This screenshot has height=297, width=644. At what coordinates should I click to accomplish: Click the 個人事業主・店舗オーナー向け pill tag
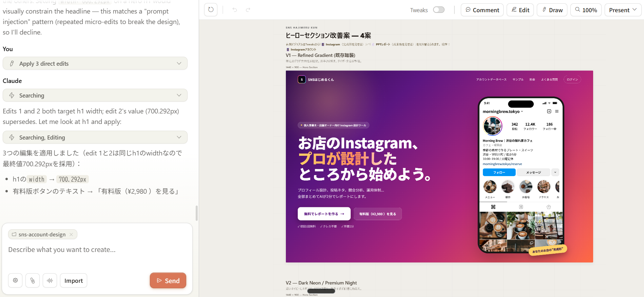tap(333, 125)
